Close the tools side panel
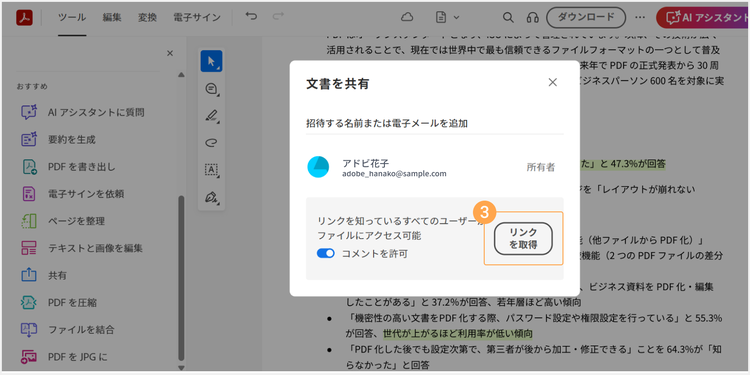Viewport: 750px width, 375px height. (x=170, y=54)
